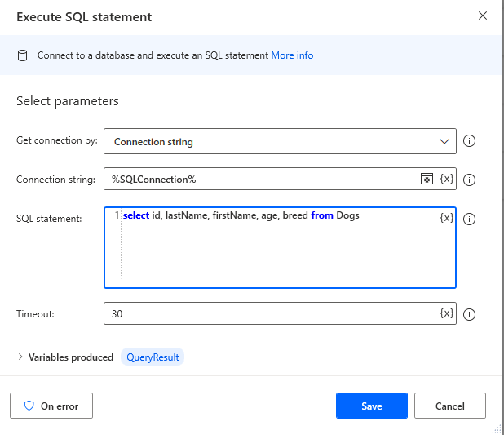Show info for Connection string

point(469,180)
